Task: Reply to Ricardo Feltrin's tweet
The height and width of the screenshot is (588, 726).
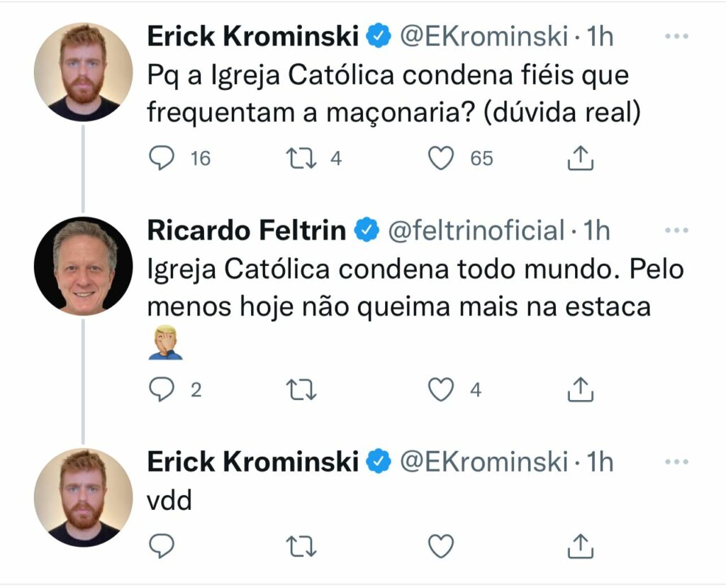Action: click(163, 389)
